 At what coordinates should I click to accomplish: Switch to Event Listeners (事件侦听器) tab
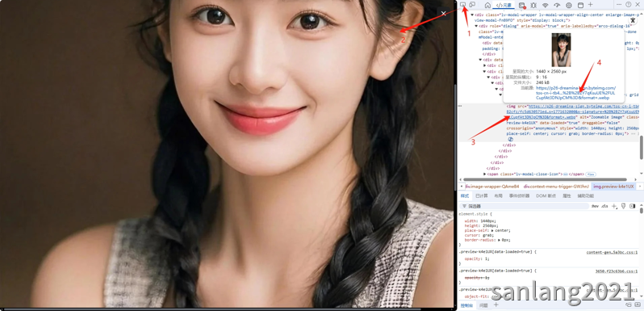(519, 195)
